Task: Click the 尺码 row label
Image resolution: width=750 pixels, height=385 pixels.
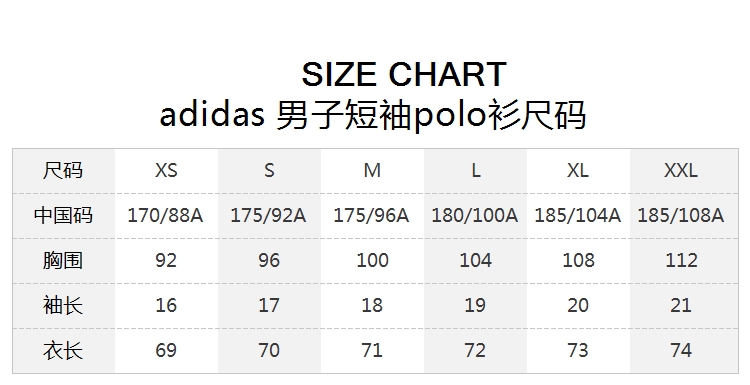Action: coord(63,170)
